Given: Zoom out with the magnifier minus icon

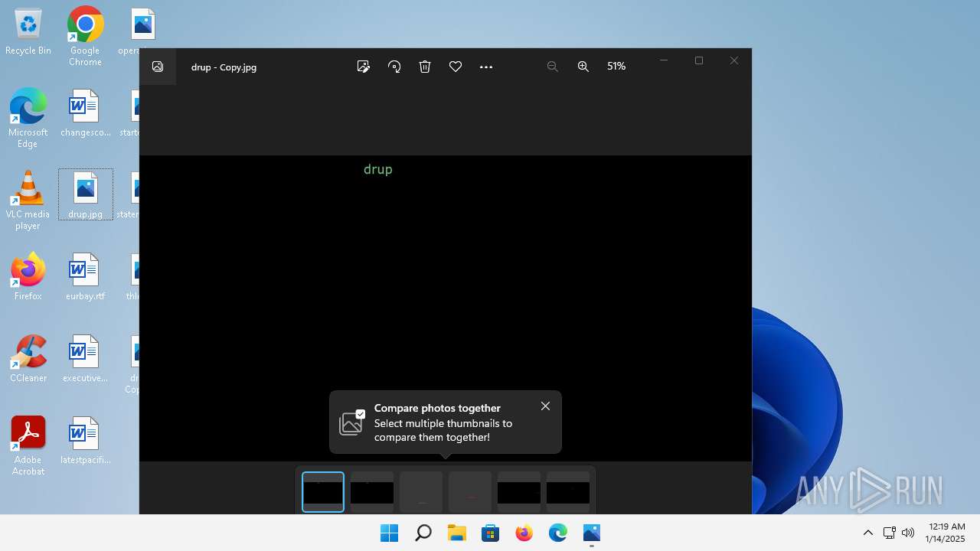Looking at the screenshot, I should tap(552, 67).
